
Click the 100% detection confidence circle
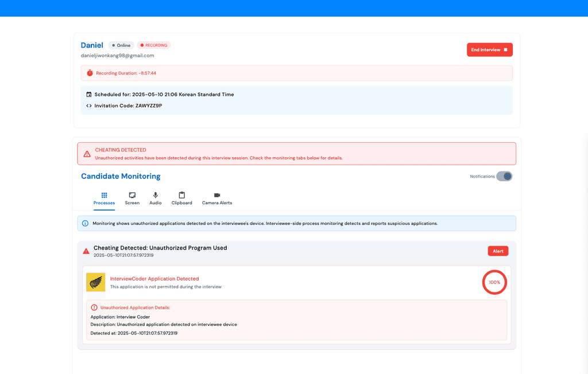point(494,282)
